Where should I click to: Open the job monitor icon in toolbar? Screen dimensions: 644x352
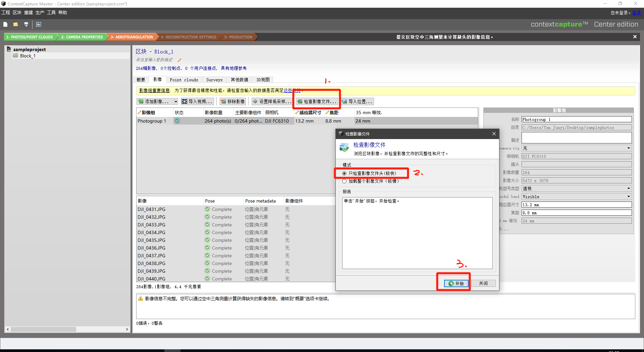point(39,25)
